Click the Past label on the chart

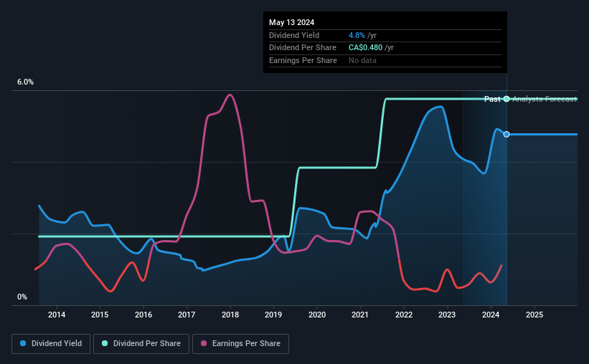coord(492,99)
